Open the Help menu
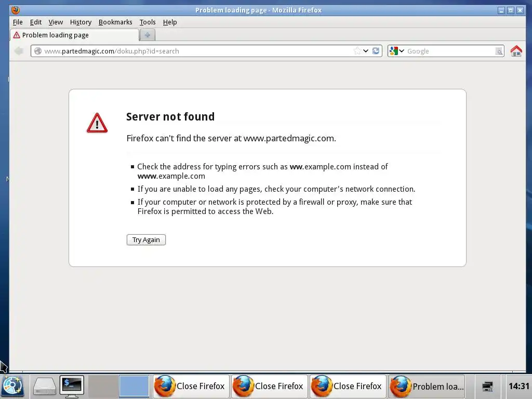 pos(170,22)
